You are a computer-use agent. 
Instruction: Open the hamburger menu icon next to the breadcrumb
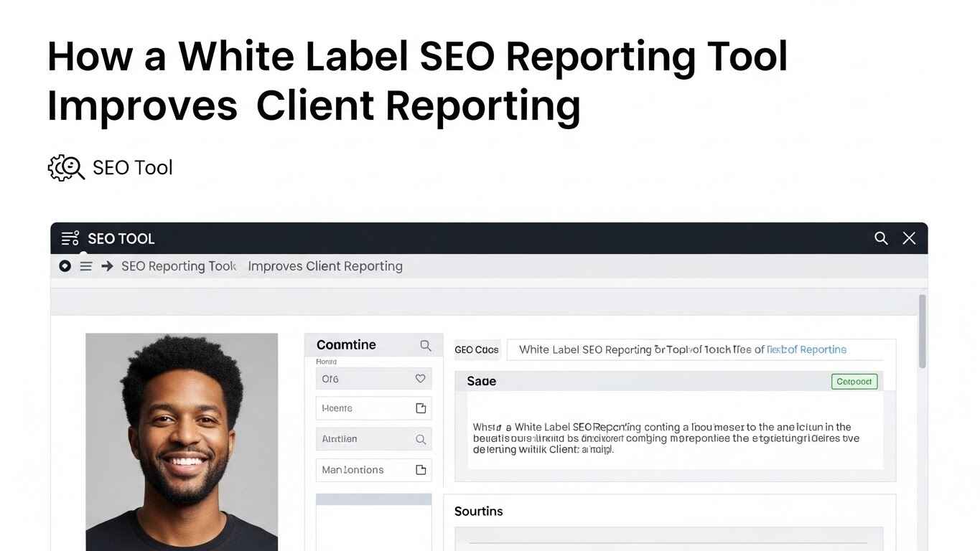point(85,265)
